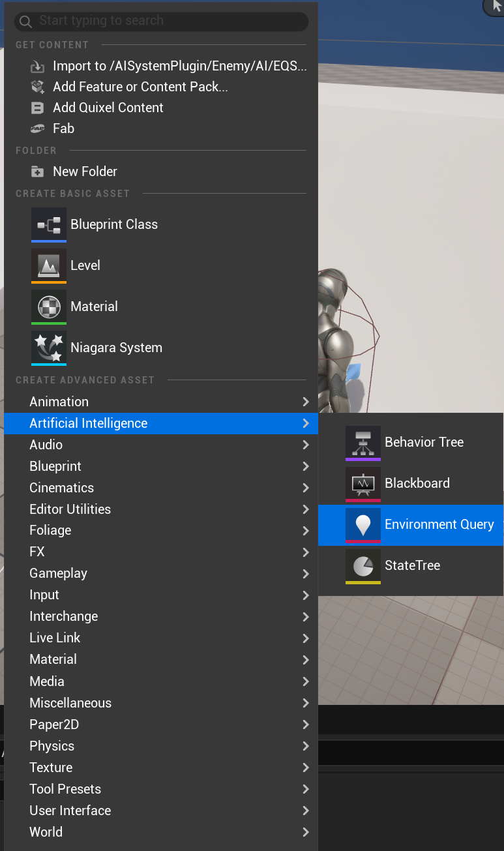This screenshot has height=851, width=504.
Task: Click the Behavior Tree icon
Action: pos(363,442)
